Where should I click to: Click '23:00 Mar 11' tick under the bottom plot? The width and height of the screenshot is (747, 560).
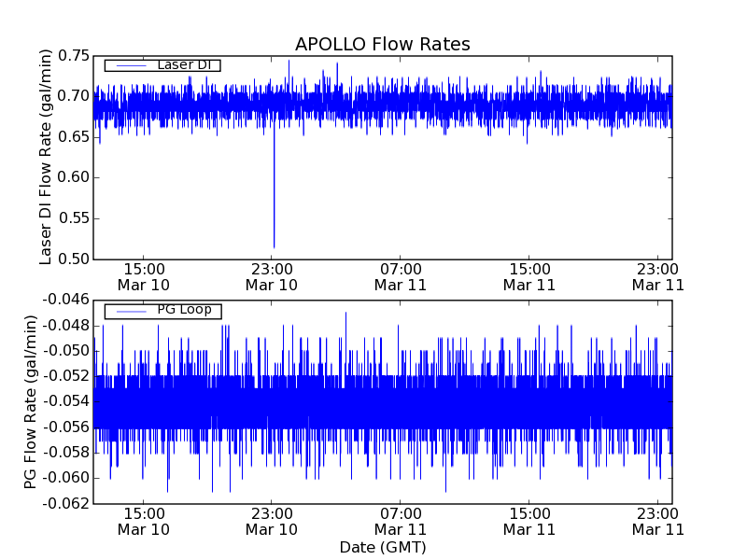[x=657, y=521]
